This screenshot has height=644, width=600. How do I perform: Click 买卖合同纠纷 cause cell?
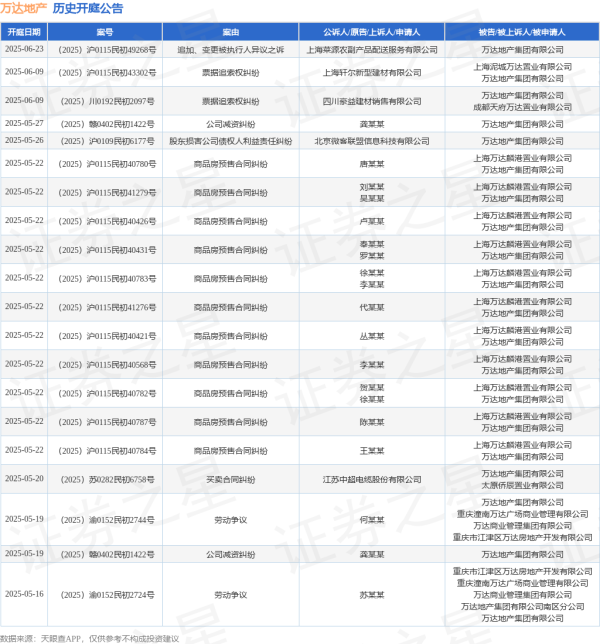pos(230,479)
